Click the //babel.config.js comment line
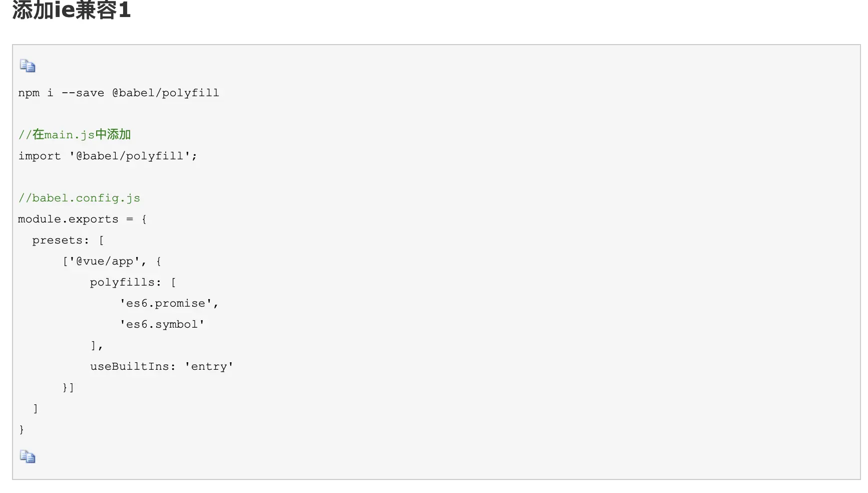Image resolution: width=868 pixels, height=493 pixels. [79, 198]
